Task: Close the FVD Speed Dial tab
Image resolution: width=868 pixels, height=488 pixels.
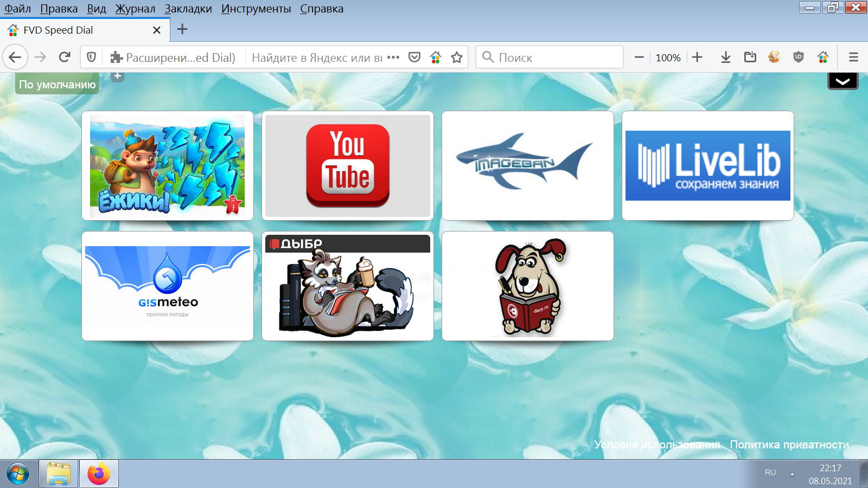Action: tap(157, 30)
